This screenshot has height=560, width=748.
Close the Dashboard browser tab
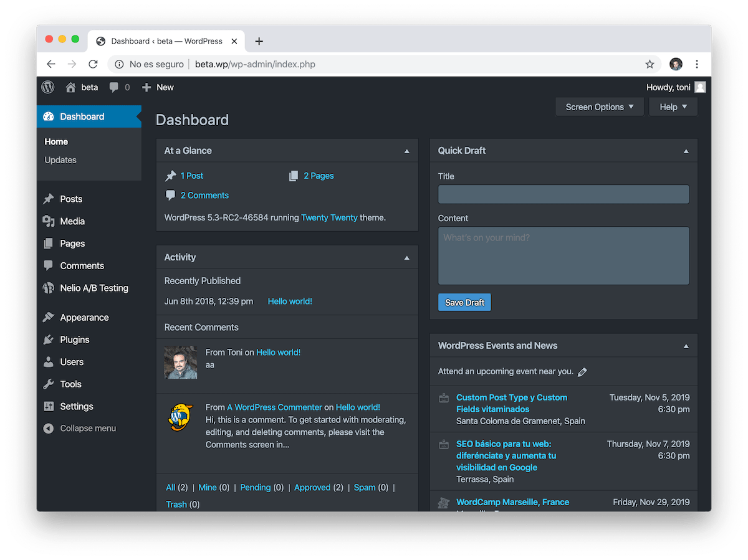point(234,41)
